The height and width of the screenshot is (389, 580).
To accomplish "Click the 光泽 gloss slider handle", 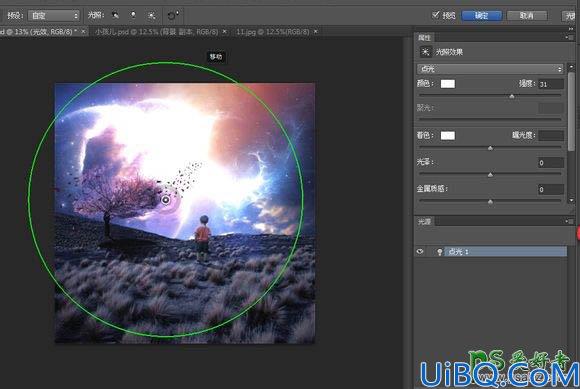I will click(x=490, y=175).
